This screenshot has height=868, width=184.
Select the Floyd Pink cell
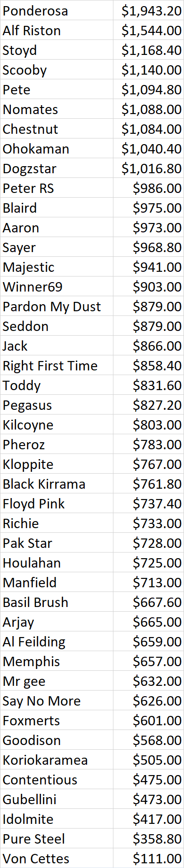click(56, 503)
